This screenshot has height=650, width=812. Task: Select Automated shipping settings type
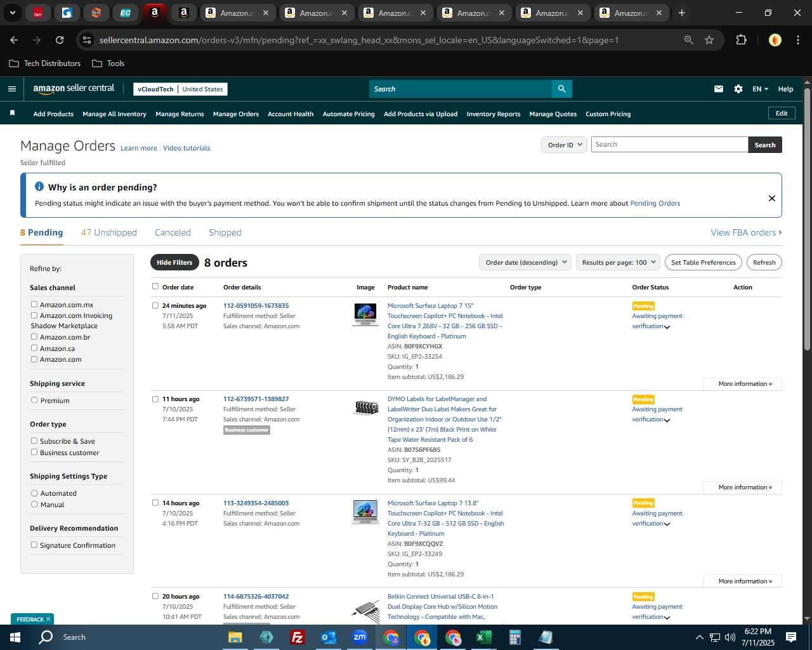pyautogui.click(x=34, y=493)
